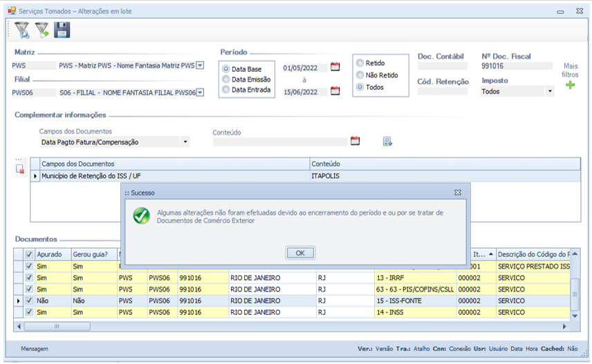Expand the Filial dropdown
The image size is (592, 364).
click(200, 92)
